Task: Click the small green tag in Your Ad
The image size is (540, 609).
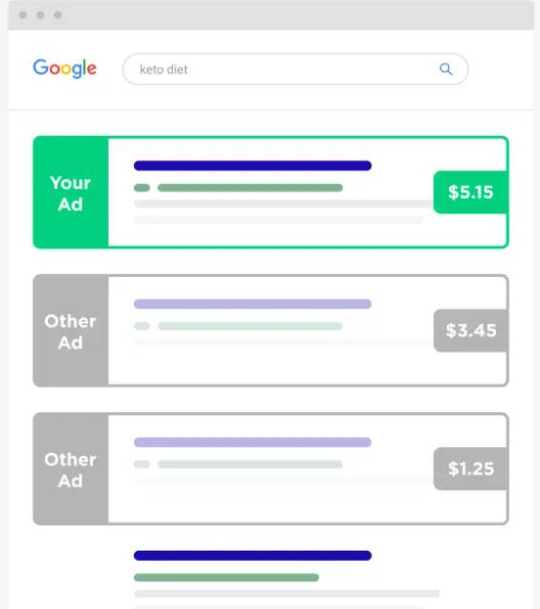Action: (x=142, y=188)
